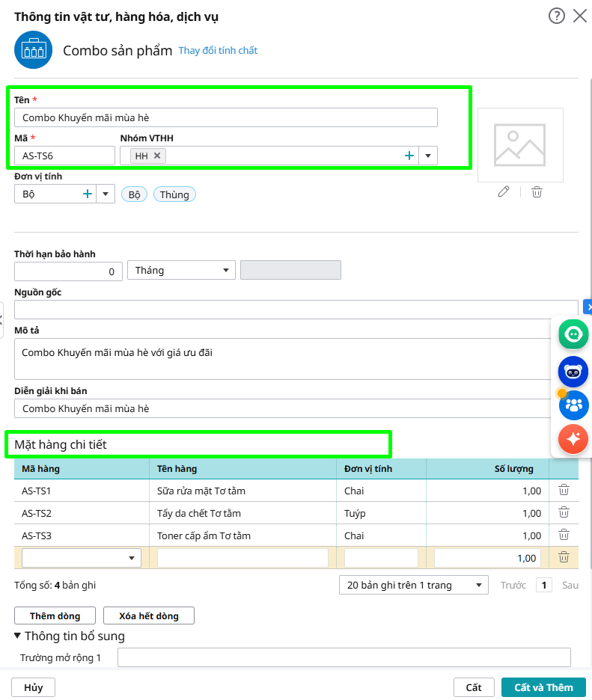The image size is (592, 700).
Task: Click the Thay đổi tính chất link
Action: (218, 51)
